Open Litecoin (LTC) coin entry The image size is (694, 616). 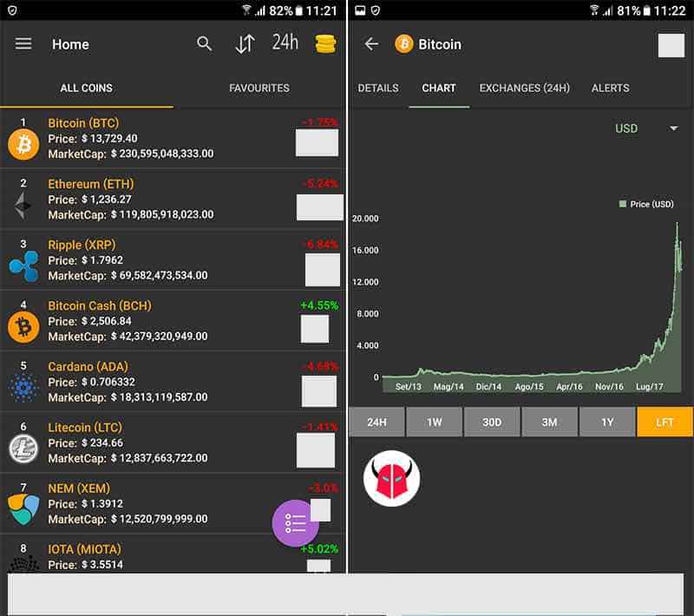pos(173,442)
